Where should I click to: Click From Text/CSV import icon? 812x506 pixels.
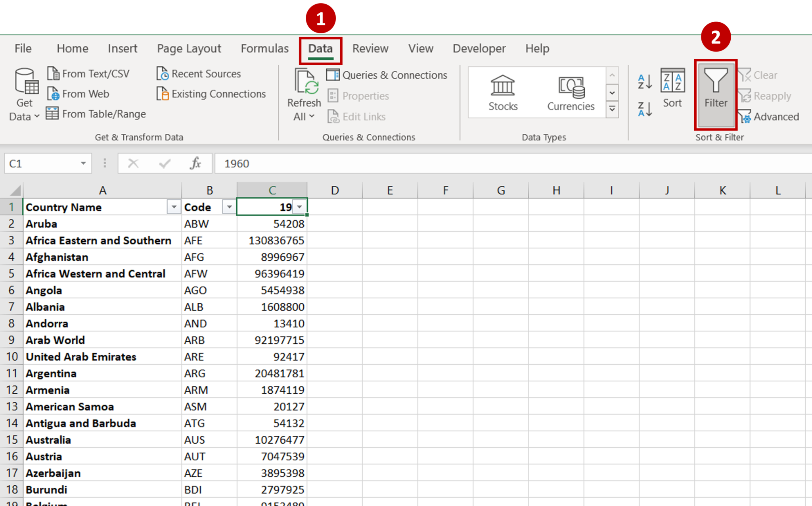click(x=53, y=74)
